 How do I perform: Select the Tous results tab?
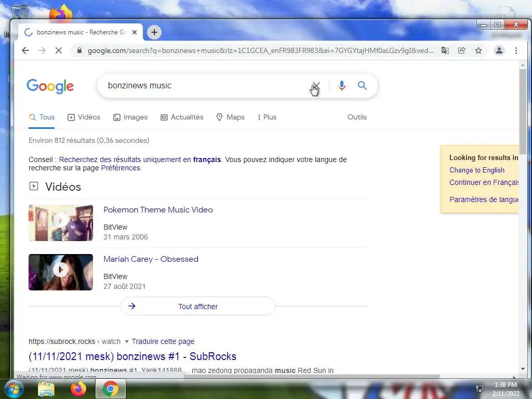tap(42, 117)
